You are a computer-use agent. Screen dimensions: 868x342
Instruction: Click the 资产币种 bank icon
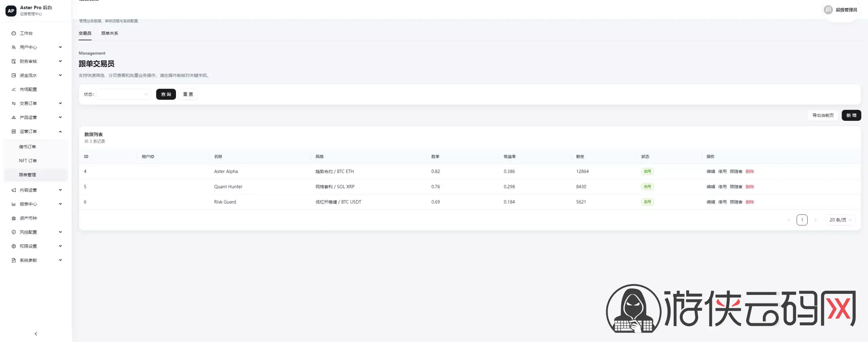click(x=14, y=218)
